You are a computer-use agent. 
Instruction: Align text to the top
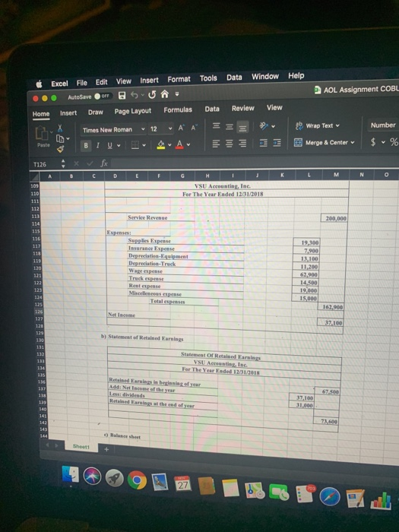coord(216,126)
